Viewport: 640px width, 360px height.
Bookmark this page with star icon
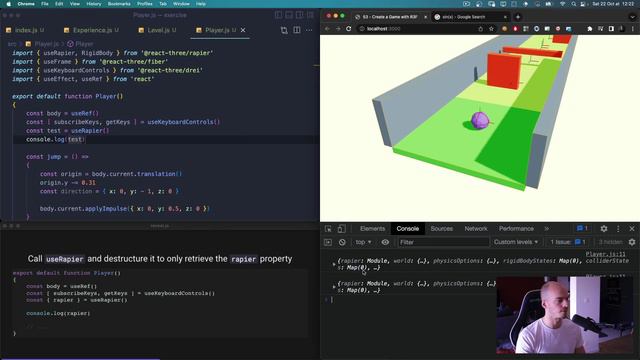(x=491, y=29)
